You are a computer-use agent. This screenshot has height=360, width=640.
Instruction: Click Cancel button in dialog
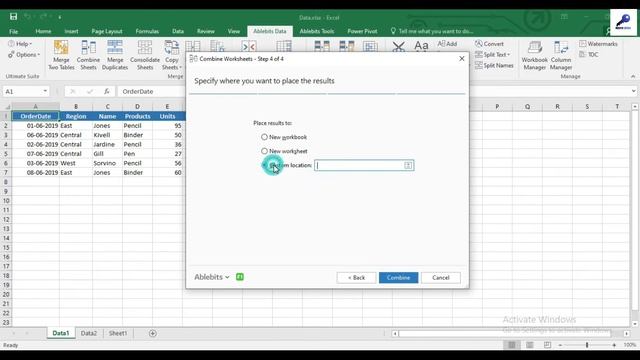441,278
